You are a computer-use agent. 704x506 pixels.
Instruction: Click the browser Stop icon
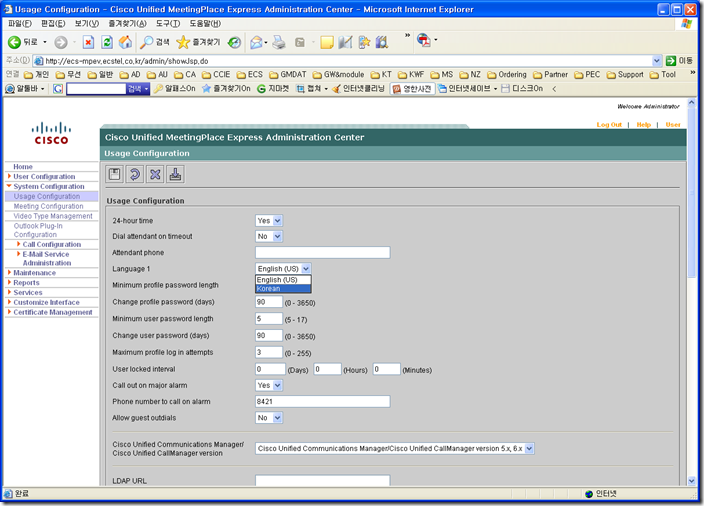(88, 42)
